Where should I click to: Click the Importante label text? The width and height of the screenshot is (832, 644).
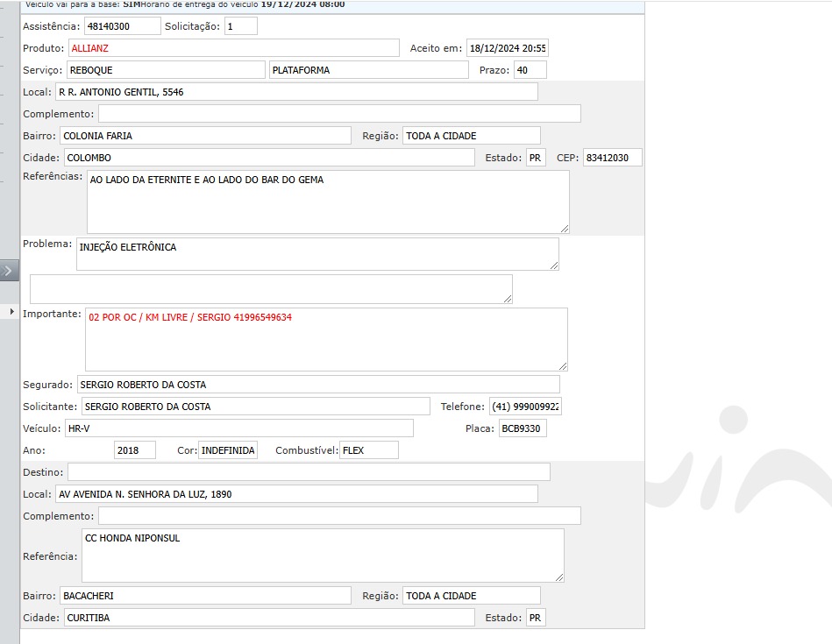click(52, 314)
